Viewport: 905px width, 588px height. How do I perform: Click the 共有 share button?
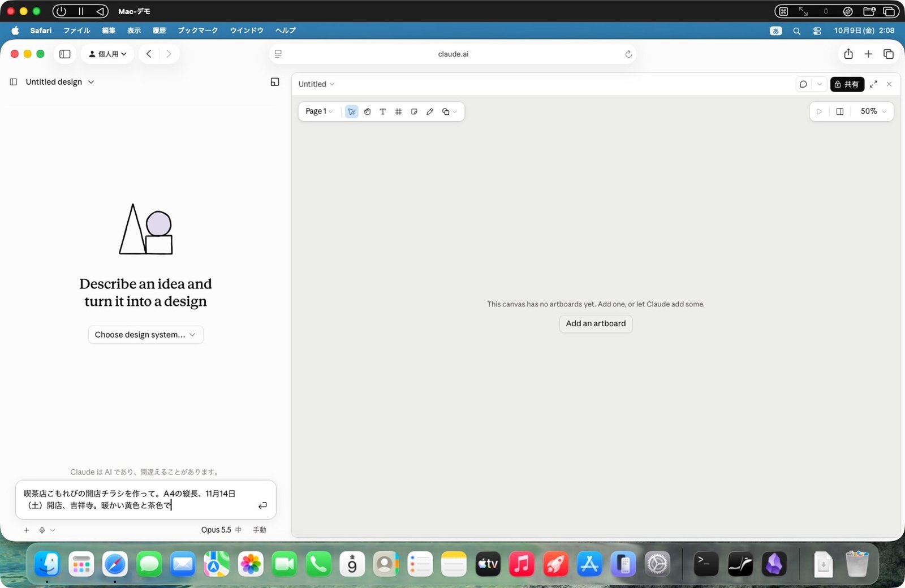tap(847, 84)
